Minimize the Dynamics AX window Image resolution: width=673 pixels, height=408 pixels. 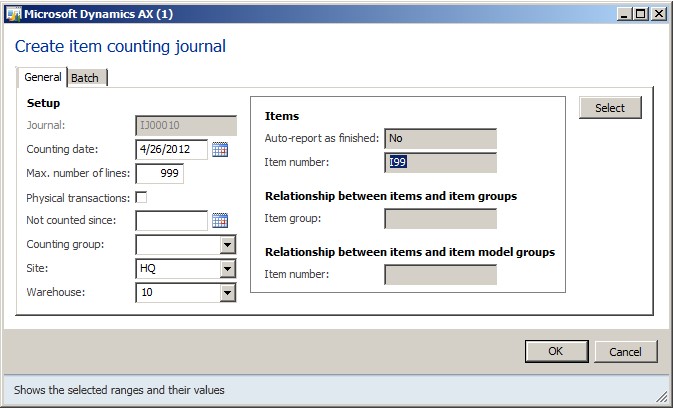click(624, 14)
